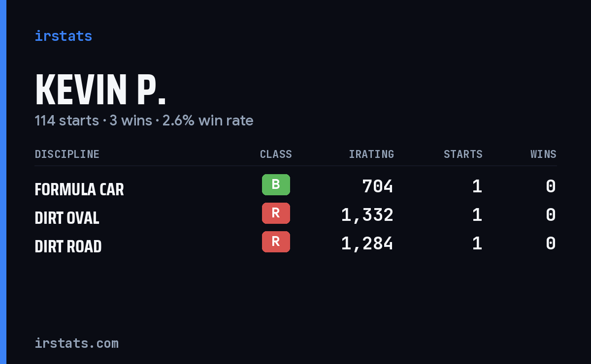Click the 704 iRating value
Screen dimensions: 591x364
(x=378, y=186)
